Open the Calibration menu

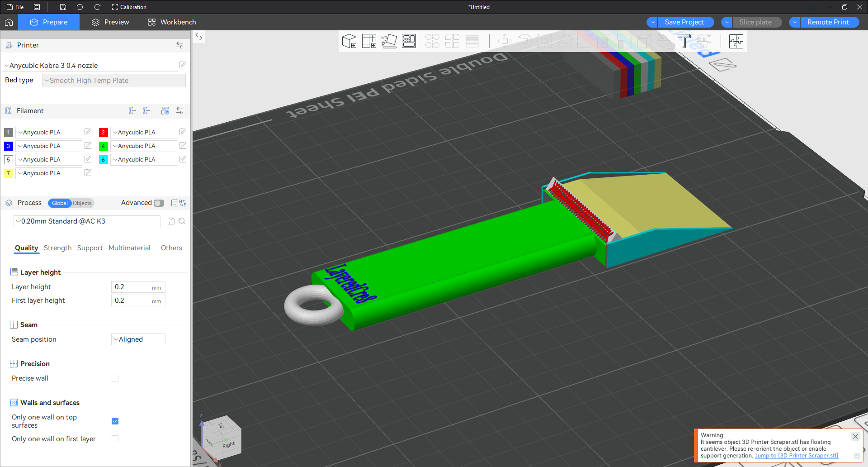click(x=129, y=7)
